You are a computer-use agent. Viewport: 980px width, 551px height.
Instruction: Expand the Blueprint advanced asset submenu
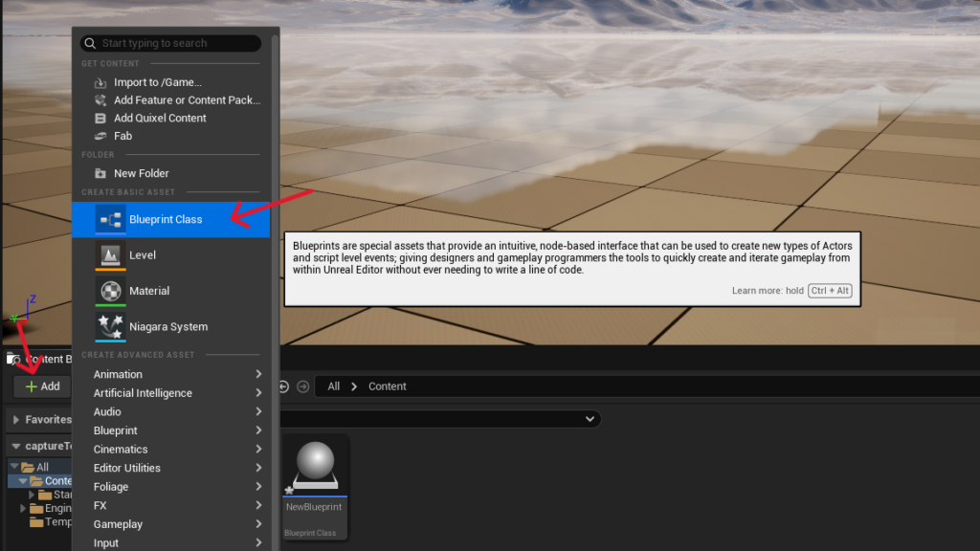coord(170,430)
